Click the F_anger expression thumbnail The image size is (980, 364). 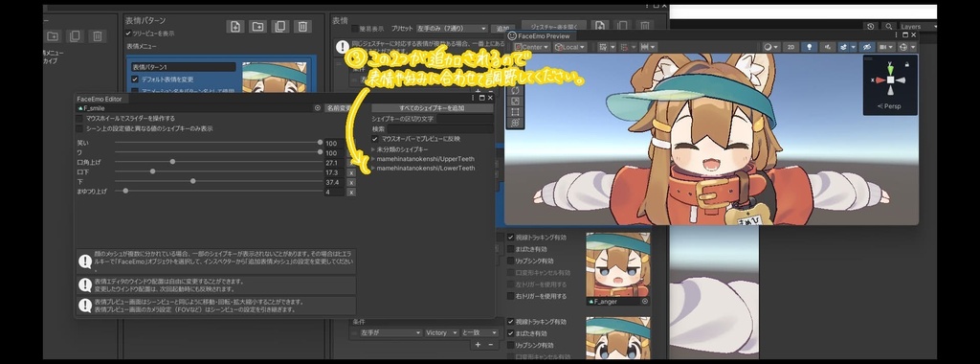click(x=618, y=265)
